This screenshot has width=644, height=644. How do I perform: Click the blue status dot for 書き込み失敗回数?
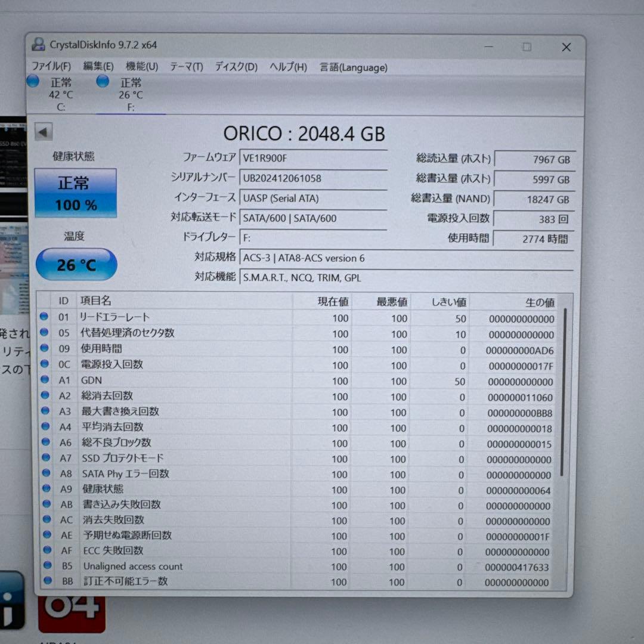click(x=47, y=503)
